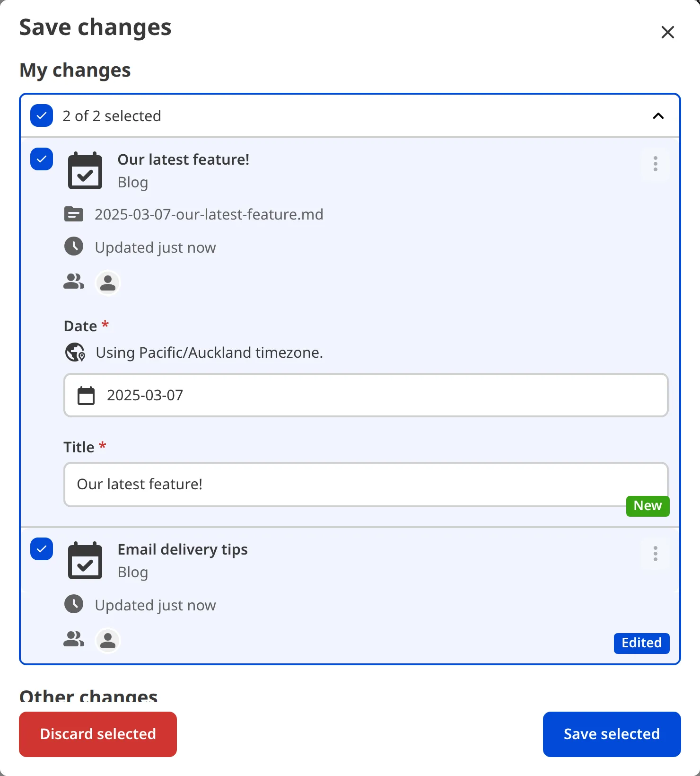Click the 'Other changes' heading
The height and width of the screenshot is (776, 700).
coord(88,696)
